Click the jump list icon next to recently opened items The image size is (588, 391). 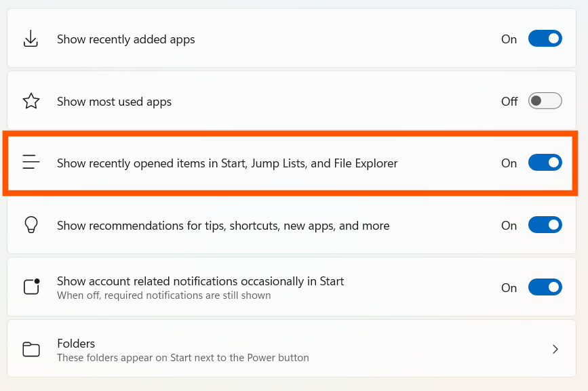(x=30, y=163)
